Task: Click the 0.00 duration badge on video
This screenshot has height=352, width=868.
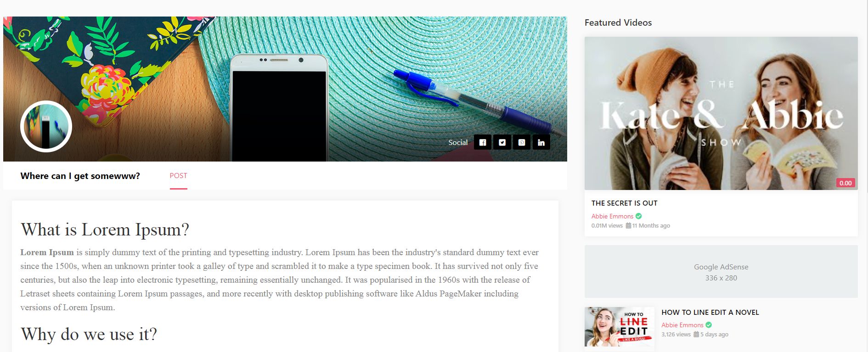Action: [x=845, y=183]
